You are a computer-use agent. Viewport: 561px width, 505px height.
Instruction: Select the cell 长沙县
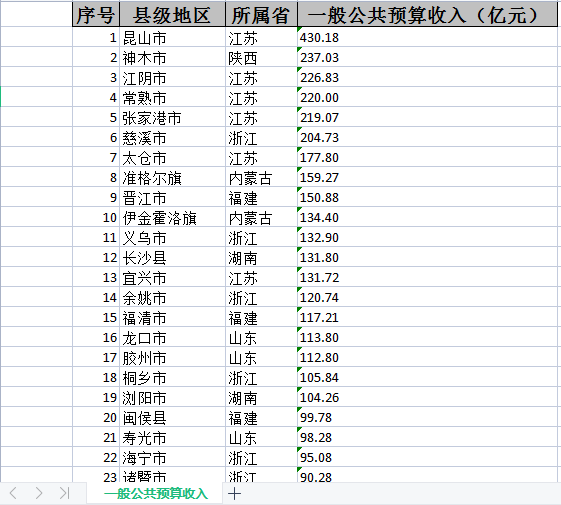[x=172, y=258]
